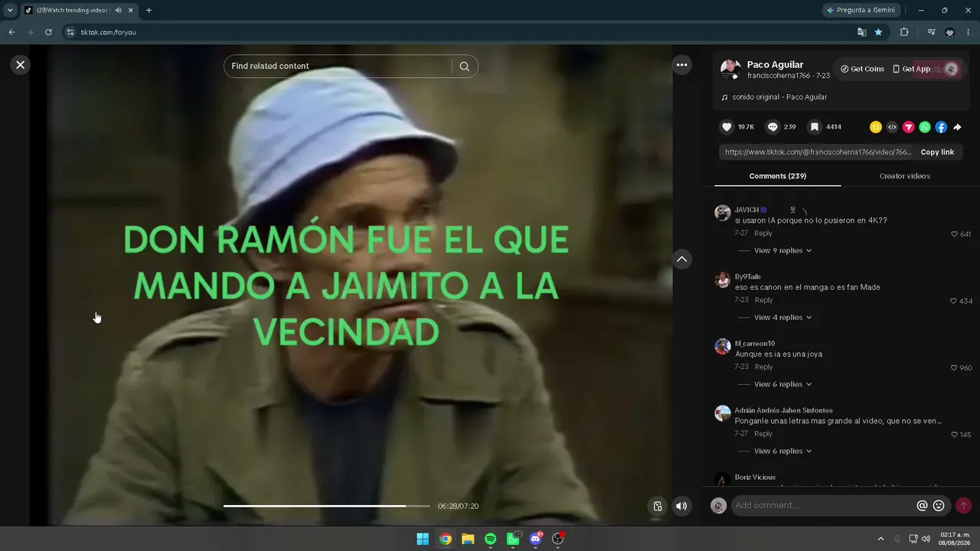Open Google Translate icon in address bar

[862, 32]
